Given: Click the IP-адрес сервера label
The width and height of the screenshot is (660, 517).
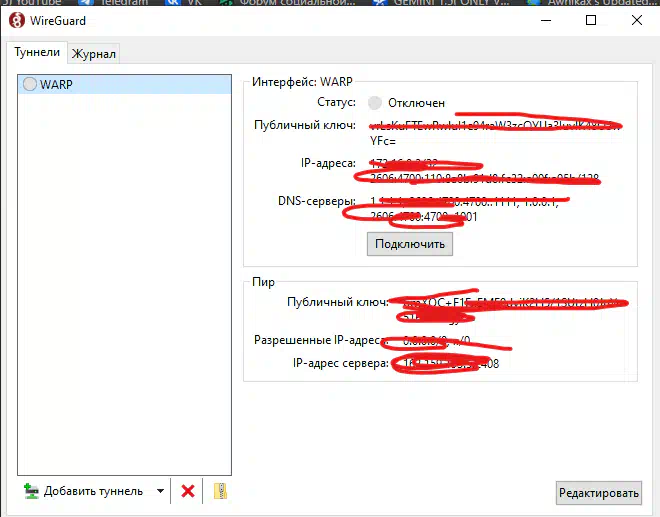Looking at the screenshot, I should pyautogui.click(x=341, y=363).
